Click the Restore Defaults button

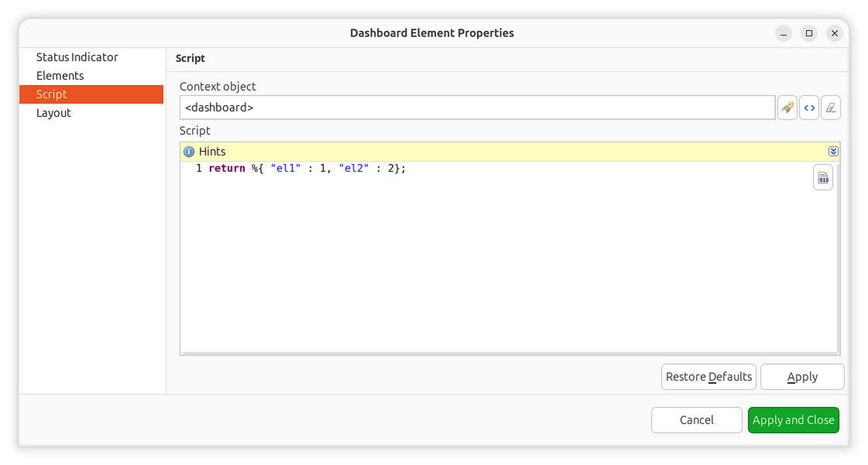[708, 377]
